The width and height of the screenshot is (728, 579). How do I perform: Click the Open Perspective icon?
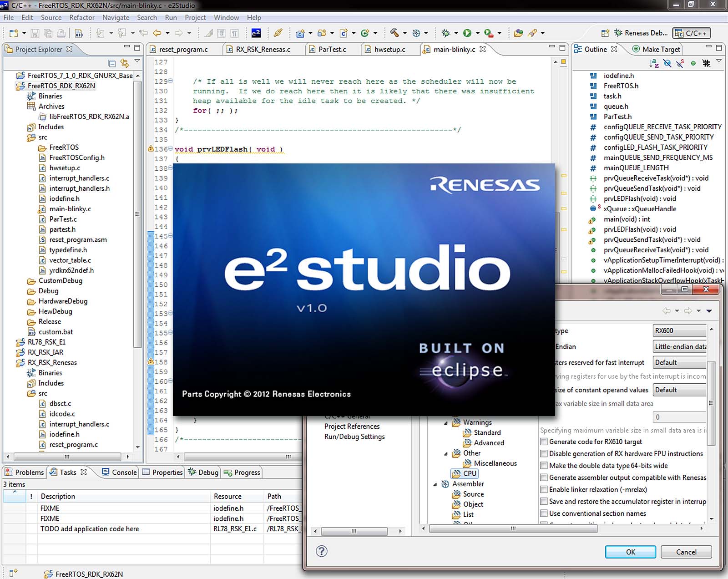click(605, 33)
